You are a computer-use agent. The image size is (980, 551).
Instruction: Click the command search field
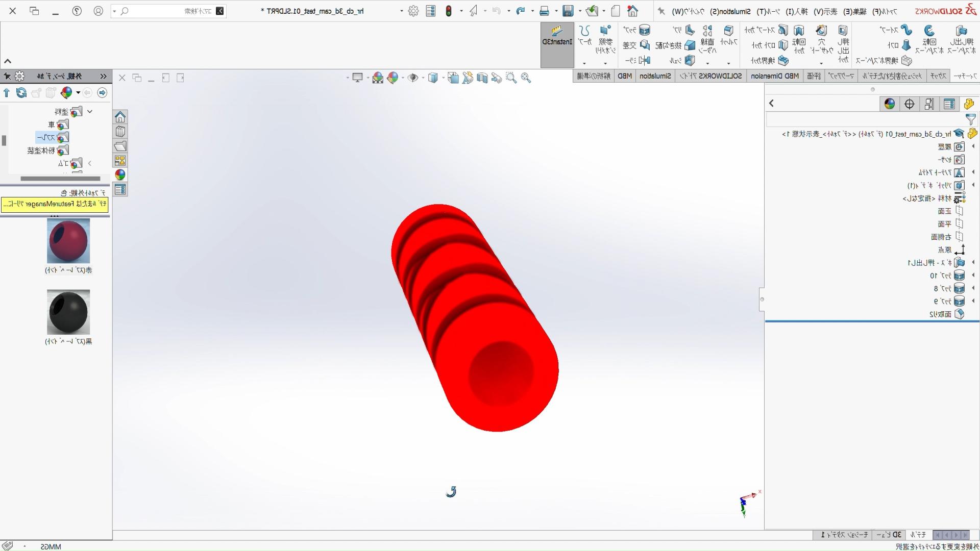click(168, 11)
